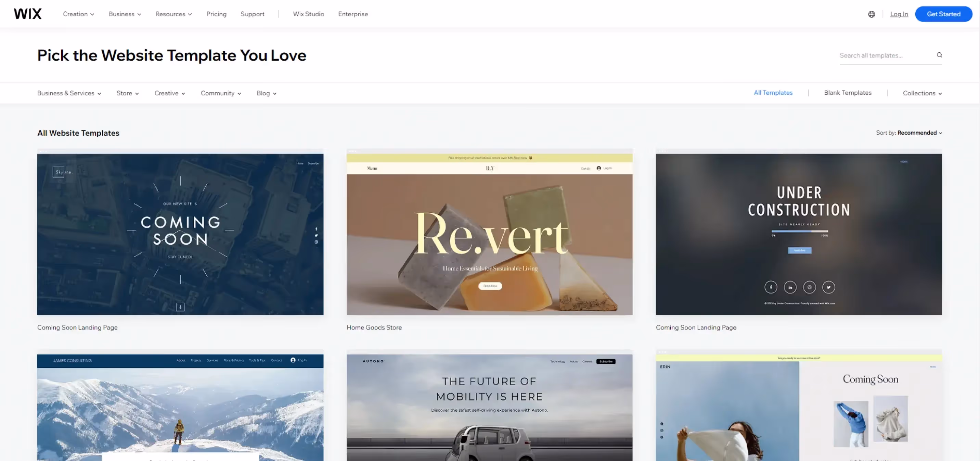The width and height of the screenshot is (980, 461).
Task: Click the search magnifier icon
Action: (939, 55)
